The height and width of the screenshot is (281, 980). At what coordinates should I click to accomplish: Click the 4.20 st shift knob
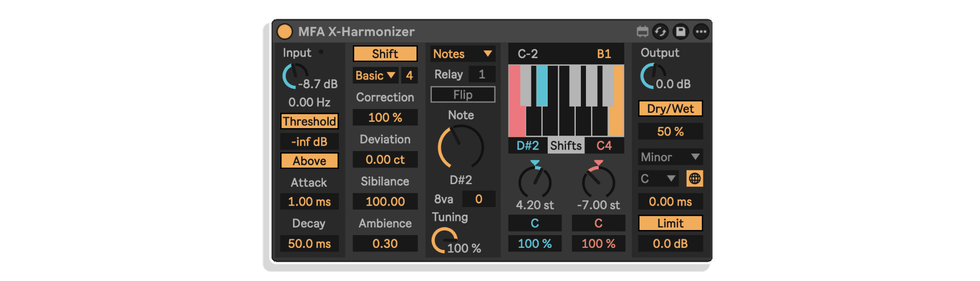[535, 183]
